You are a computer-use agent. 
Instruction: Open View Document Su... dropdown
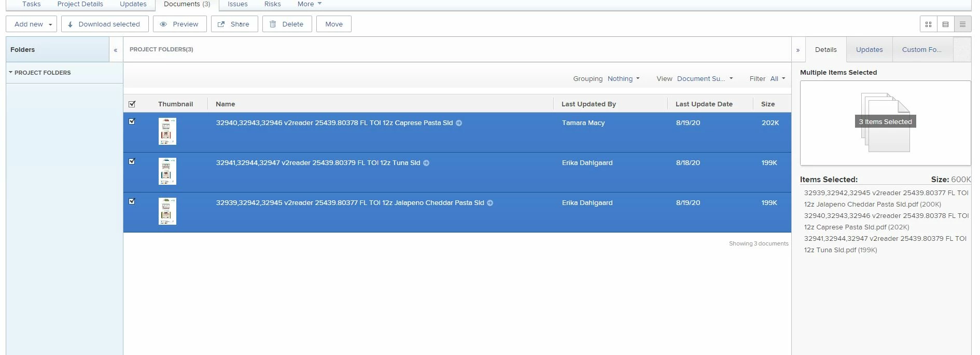[705, 79]
